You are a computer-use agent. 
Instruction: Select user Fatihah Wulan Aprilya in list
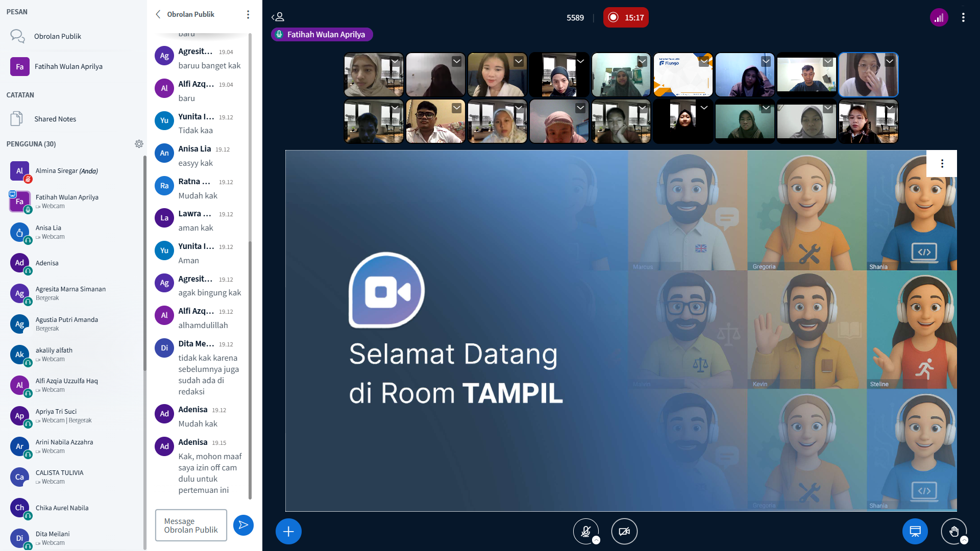73,202
